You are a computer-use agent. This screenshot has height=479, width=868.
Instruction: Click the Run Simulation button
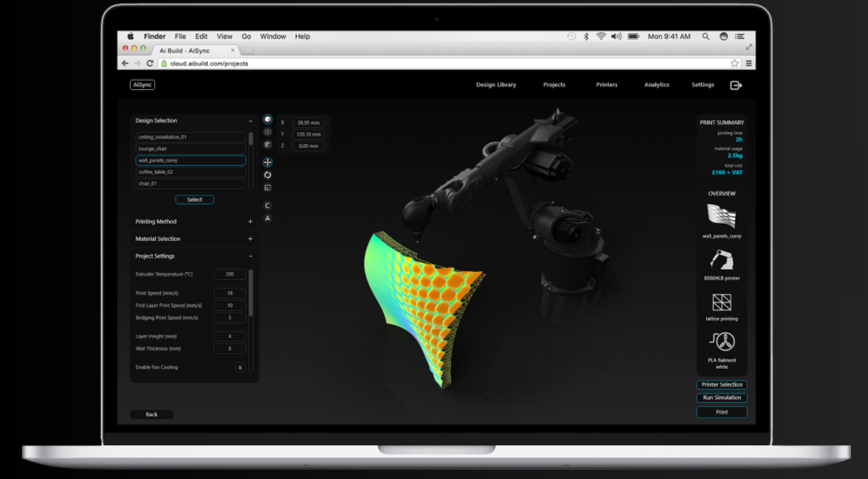click(x=722, y=398)
